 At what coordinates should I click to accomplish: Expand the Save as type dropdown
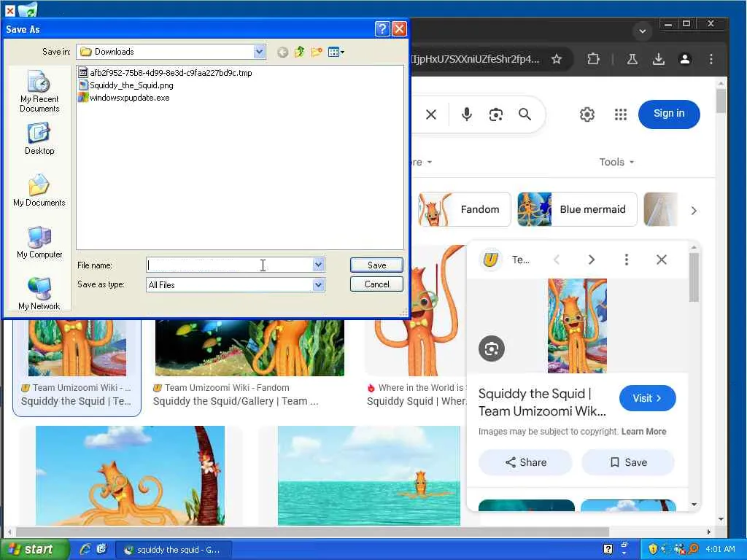tap(318, 285)
